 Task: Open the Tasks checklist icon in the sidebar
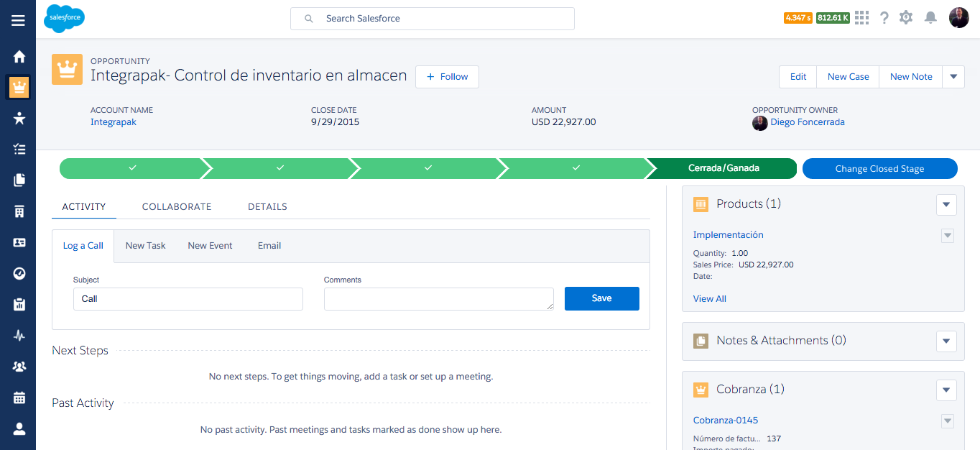tap(19, 149)
